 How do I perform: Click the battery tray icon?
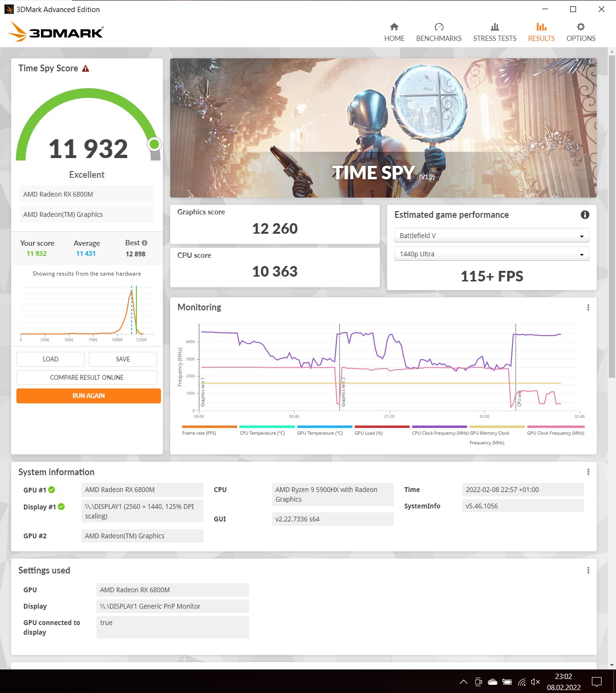[x=507, y=682]
